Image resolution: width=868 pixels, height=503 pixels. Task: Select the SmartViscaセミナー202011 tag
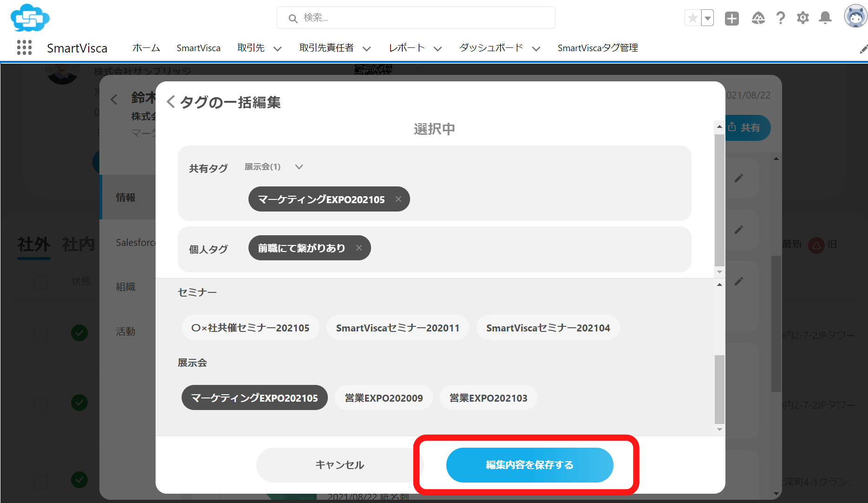click(x=398, y=328)
